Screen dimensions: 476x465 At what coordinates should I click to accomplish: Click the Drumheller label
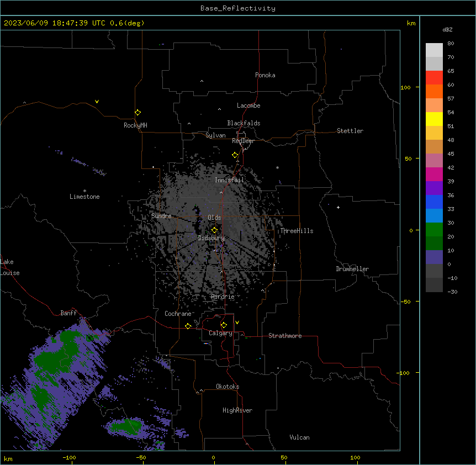click(352, 269)
